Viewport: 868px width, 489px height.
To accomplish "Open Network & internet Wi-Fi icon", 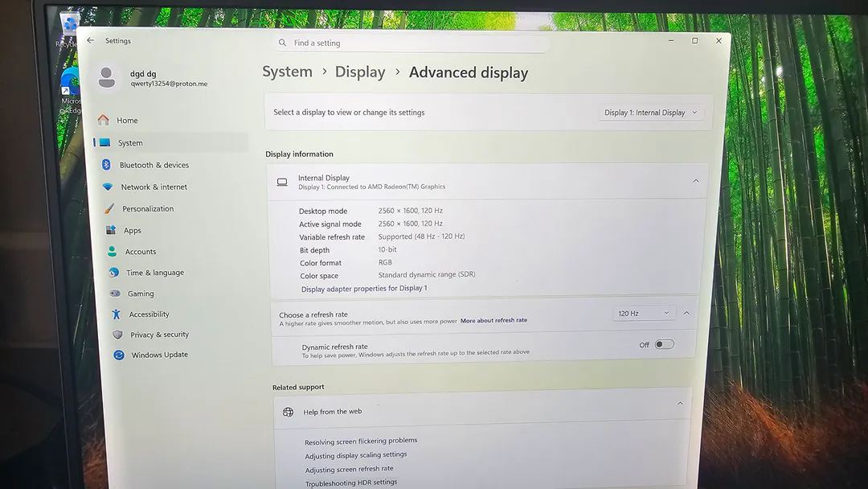I will pyautogui.click(x=108, y=187).
